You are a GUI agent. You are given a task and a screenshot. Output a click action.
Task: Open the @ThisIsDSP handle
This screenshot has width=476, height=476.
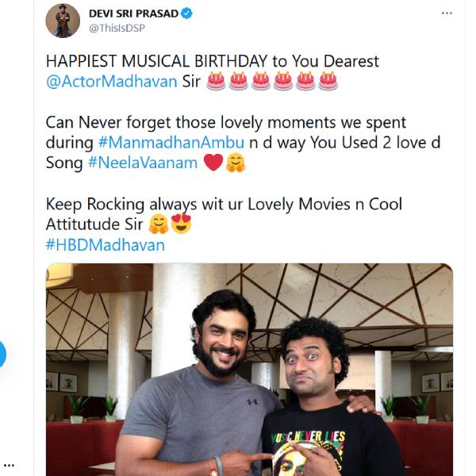click(x=117, y=29)
